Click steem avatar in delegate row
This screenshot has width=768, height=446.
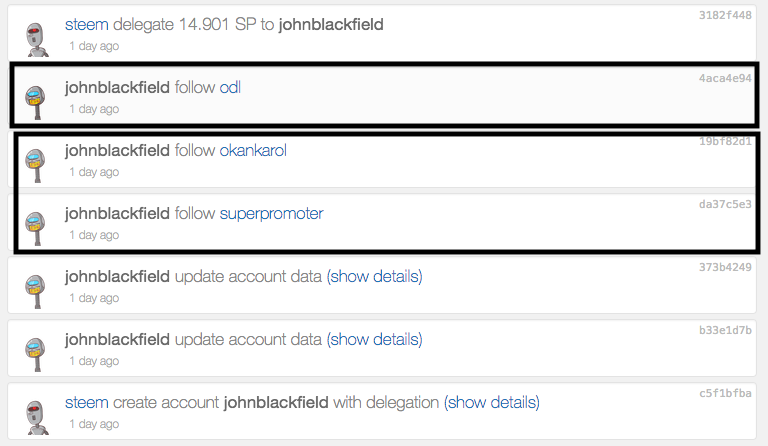coord(37,37)
